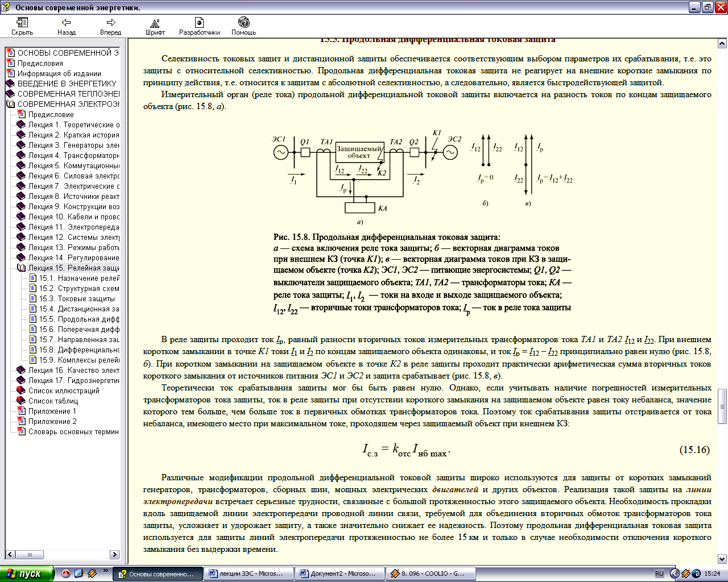Open the Шрифт font toolbar icon
728x582 pixels.
pos(155,26)
